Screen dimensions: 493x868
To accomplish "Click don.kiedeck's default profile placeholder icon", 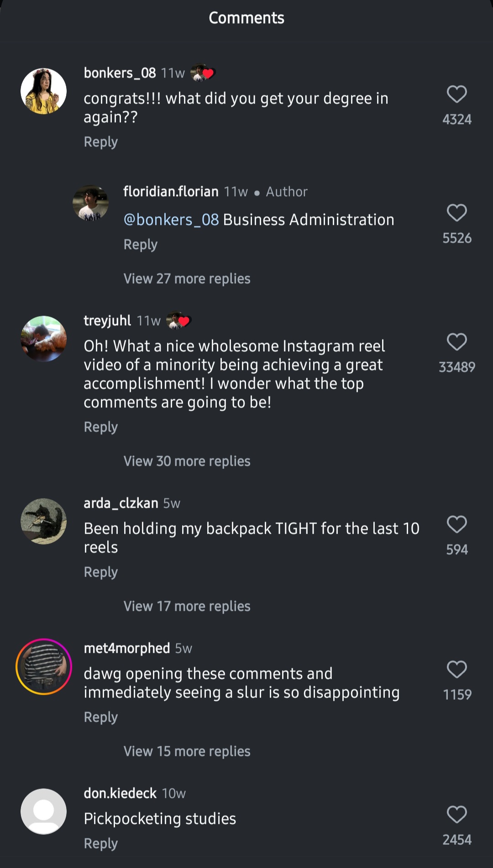I will click(43, 812).
